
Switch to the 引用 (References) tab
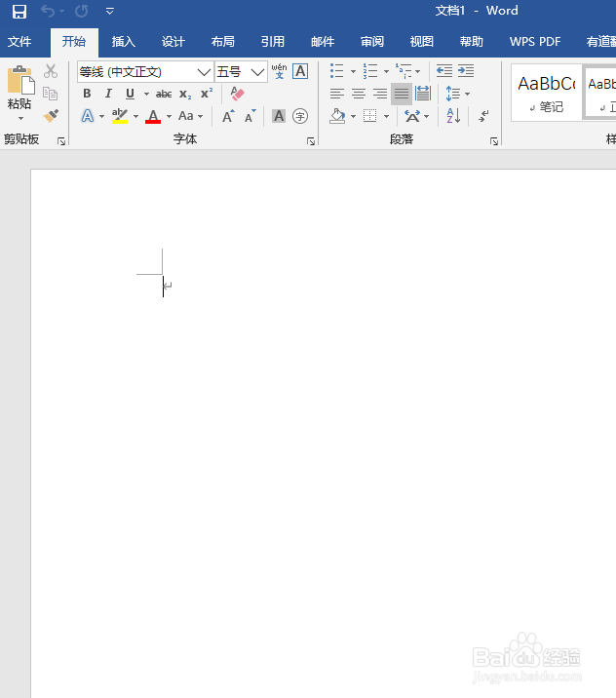273,42
